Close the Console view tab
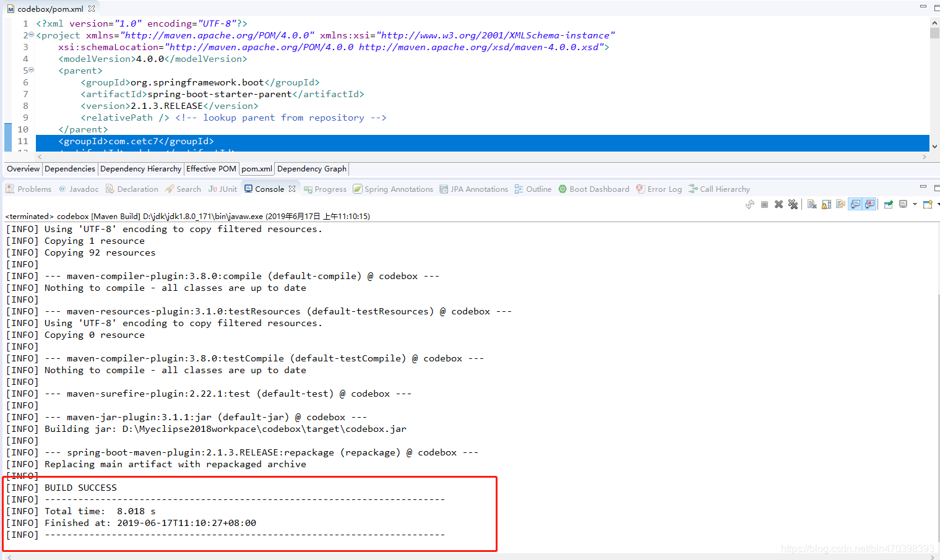The image size is (940, 560). pos(292,189)
